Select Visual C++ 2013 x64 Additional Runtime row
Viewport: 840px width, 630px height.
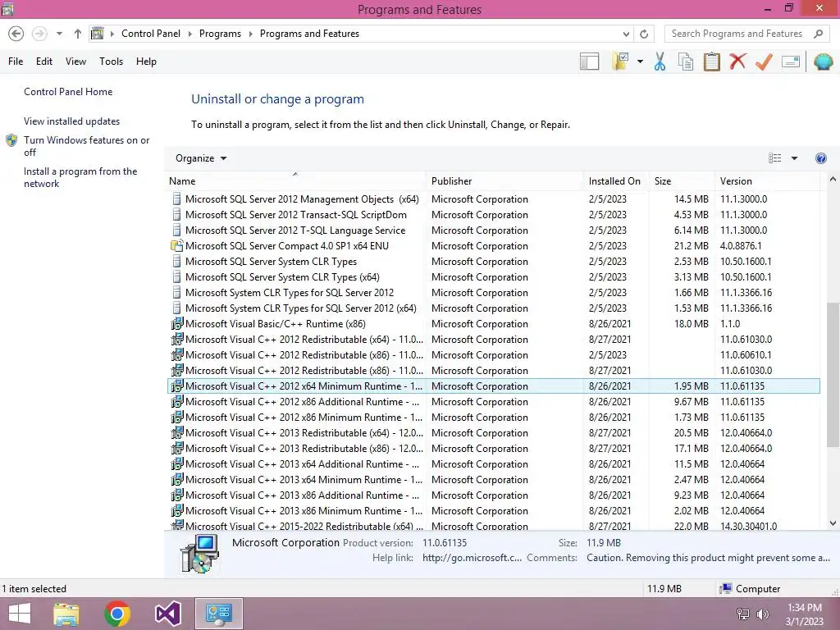pos(493,464)
